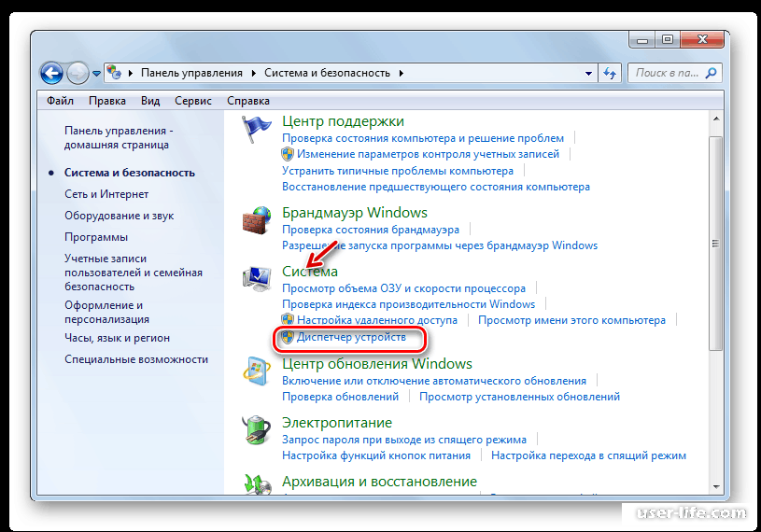Click shield icon beside Изменение параметров контроля
This screenshot has width=761, height=532.
[x=288, y=154]
